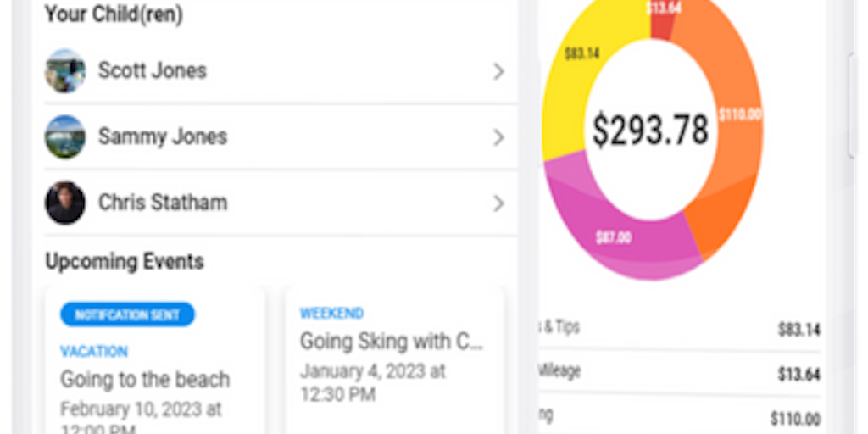Open the Going to the beach event
Screen dimensions: 868x434
[145, 379]
